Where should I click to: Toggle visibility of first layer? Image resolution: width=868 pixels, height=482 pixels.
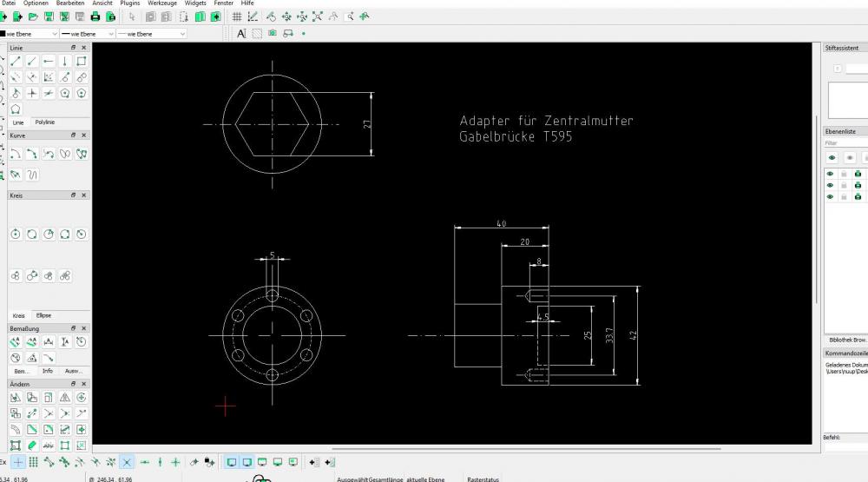tap(831, 174)
